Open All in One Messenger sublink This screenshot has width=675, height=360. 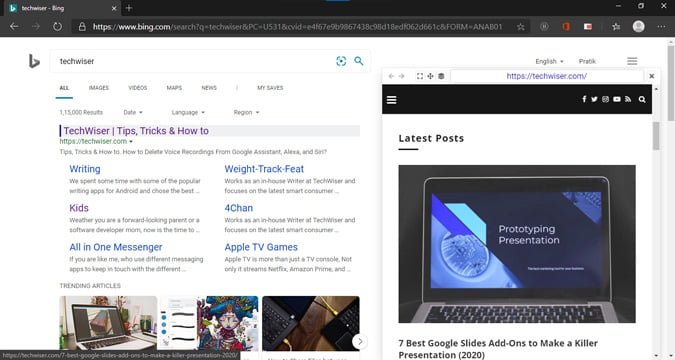pyautogui.click(x=116, y=247)
